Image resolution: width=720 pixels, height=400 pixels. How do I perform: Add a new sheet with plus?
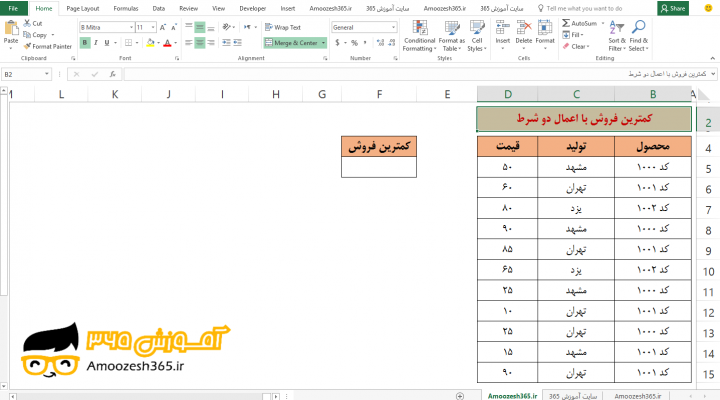(460, 396)
